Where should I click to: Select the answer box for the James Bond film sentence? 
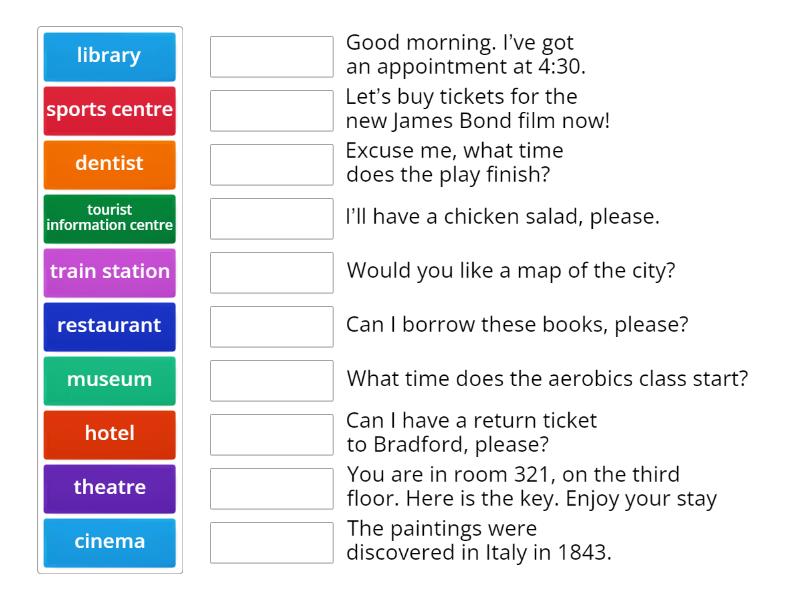click(271, 111)
